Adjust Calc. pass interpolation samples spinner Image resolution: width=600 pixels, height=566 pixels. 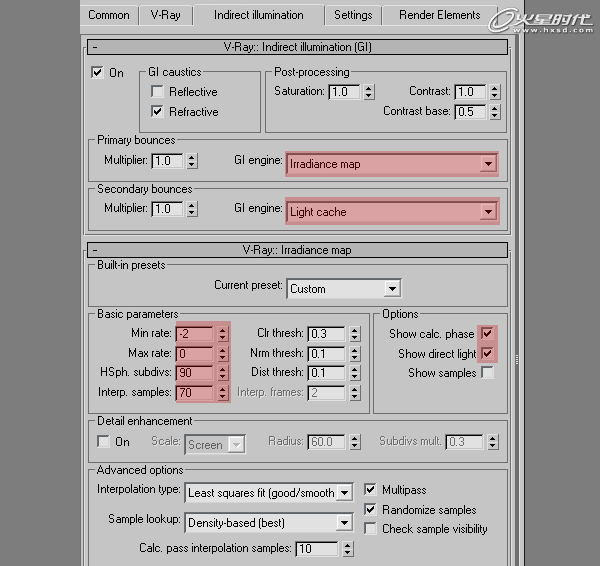[347, 549]
